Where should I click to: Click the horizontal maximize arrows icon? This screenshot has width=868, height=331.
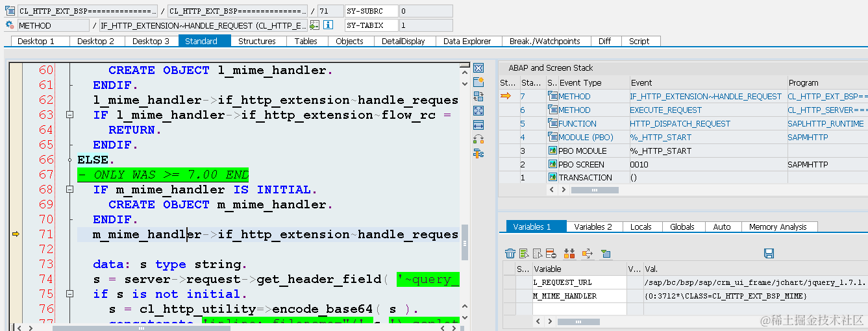coord(478,125)
